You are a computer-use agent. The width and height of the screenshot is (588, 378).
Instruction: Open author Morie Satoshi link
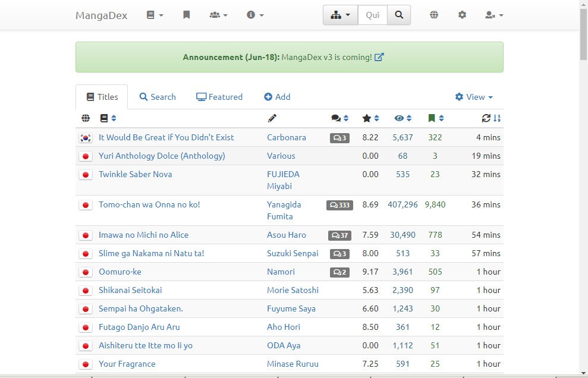(293, 290)
